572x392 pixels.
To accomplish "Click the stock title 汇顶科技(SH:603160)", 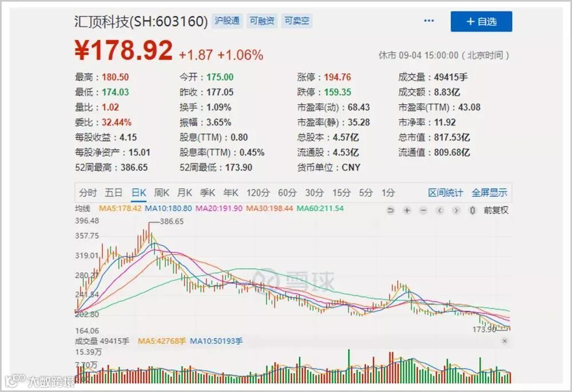I will pos(141,21).
